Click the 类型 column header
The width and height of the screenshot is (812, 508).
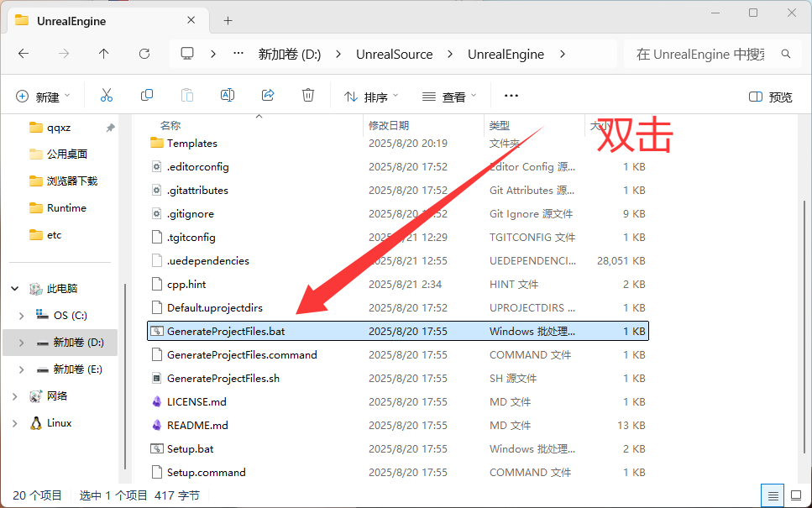click(x=500, y=125)
